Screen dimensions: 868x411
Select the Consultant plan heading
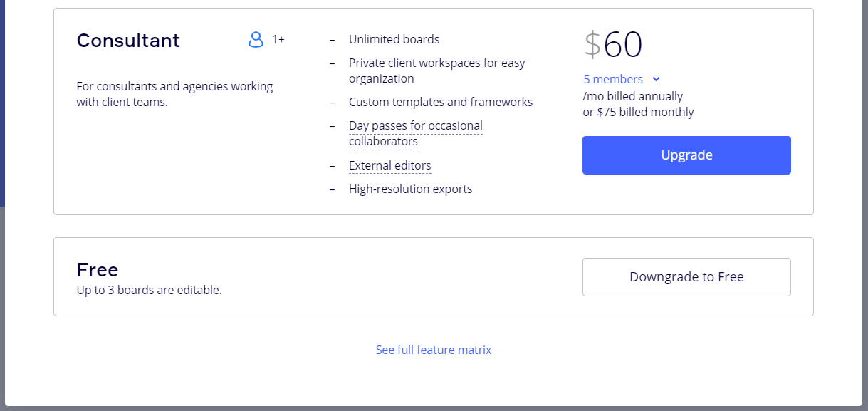pyautogui.click(x=128, y=41)
